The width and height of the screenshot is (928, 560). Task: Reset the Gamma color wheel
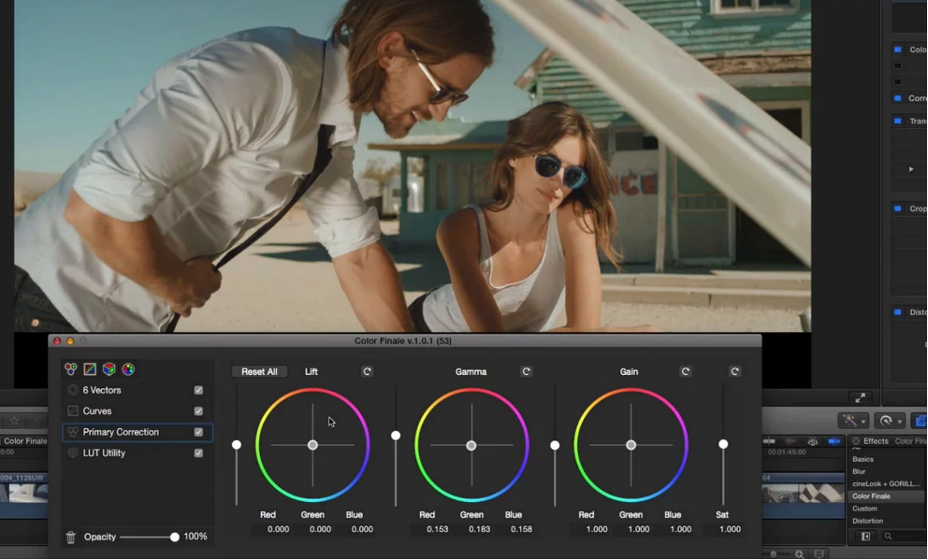527,371
